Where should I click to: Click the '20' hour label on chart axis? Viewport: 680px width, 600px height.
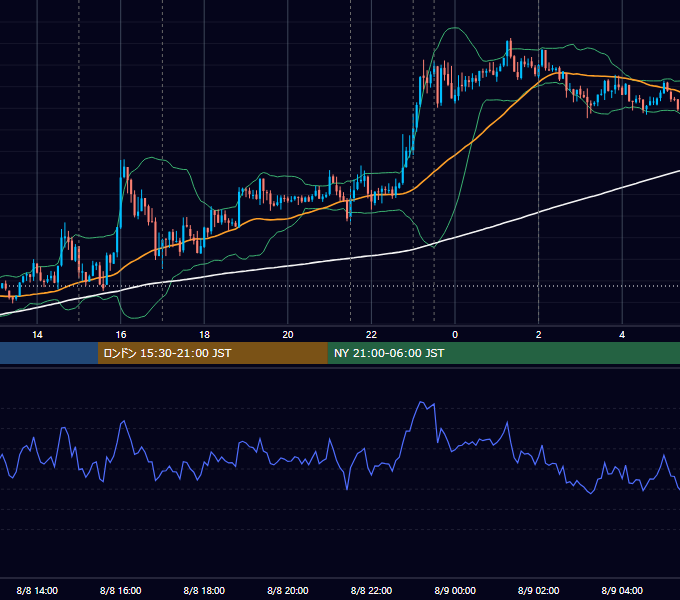[288, 335]
